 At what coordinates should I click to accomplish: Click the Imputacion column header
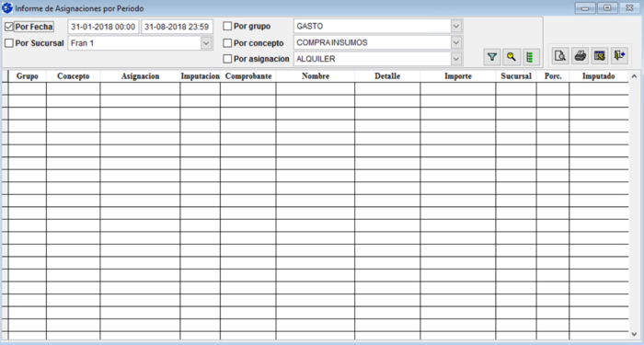(200, 76)
